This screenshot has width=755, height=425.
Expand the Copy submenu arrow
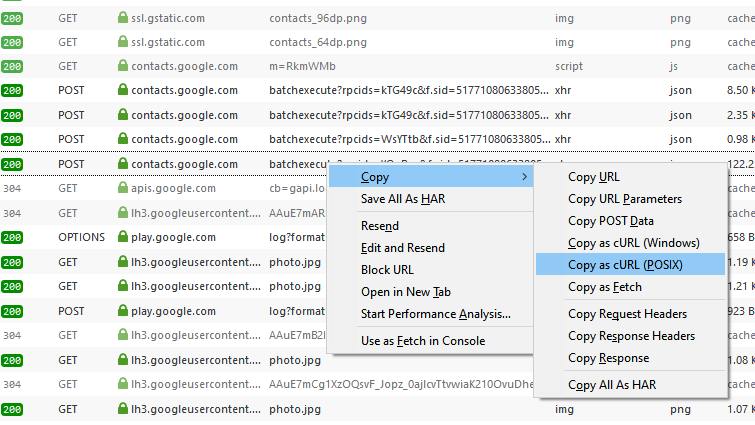525,177
